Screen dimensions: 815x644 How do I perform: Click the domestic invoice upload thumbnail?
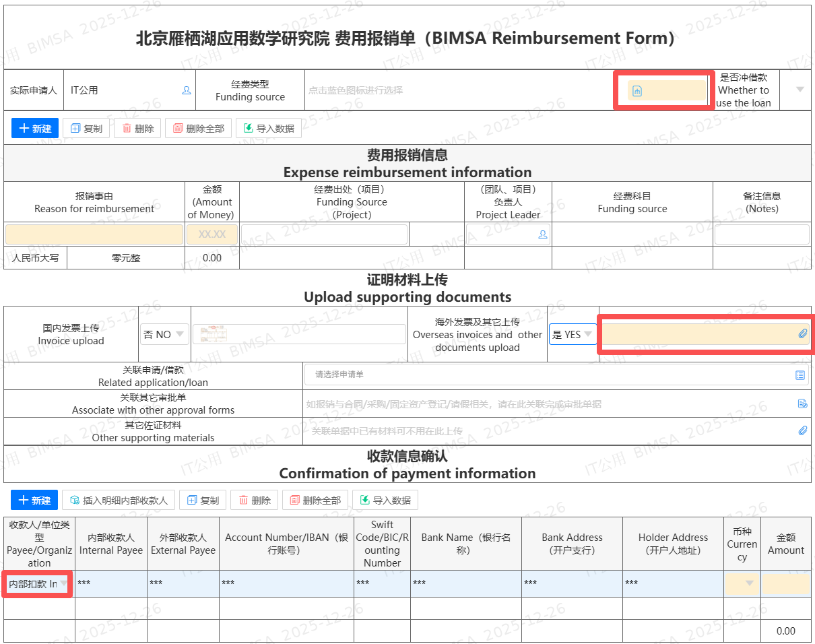(214, 334)
